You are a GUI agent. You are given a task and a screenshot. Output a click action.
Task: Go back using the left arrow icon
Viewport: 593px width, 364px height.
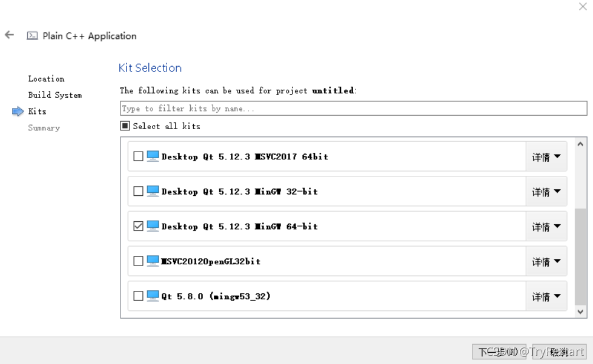point(9,35)
